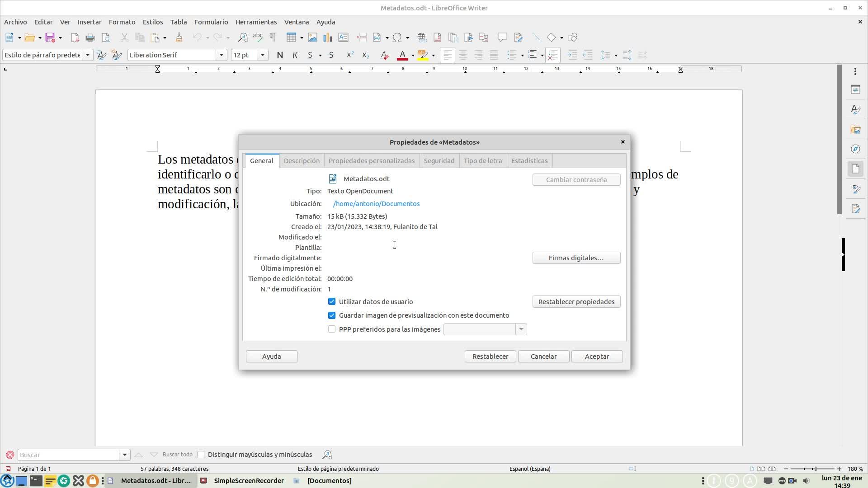Open the font size dropdown
The image size is (868, 488).
(262, 55)
